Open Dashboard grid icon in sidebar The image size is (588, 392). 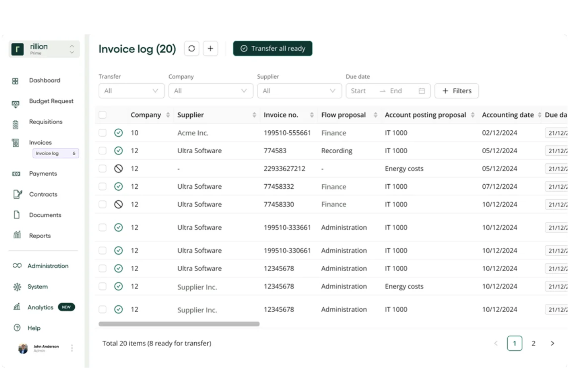15,81
